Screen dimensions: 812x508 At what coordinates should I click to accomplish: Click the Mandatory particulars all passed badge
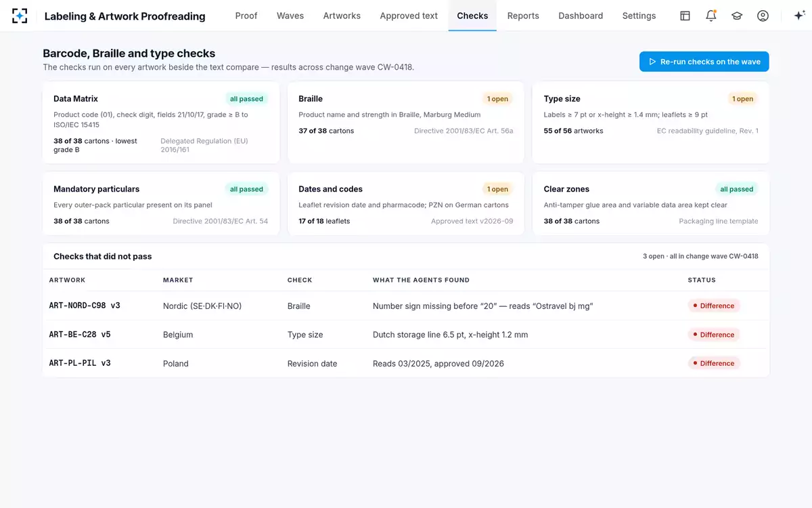click(x=246, y=189)
